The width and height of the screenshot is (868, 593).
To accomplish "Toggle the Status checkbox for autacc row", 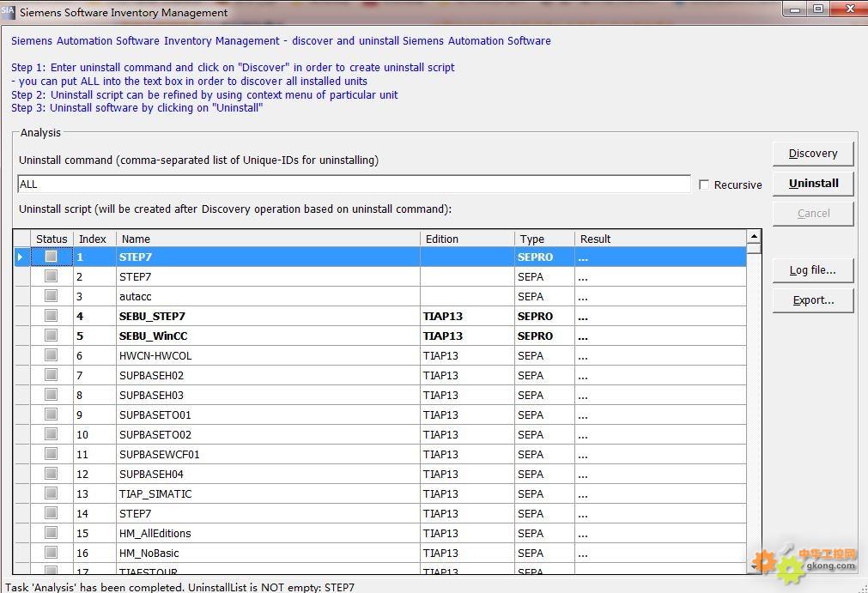I will coord(52,296).
